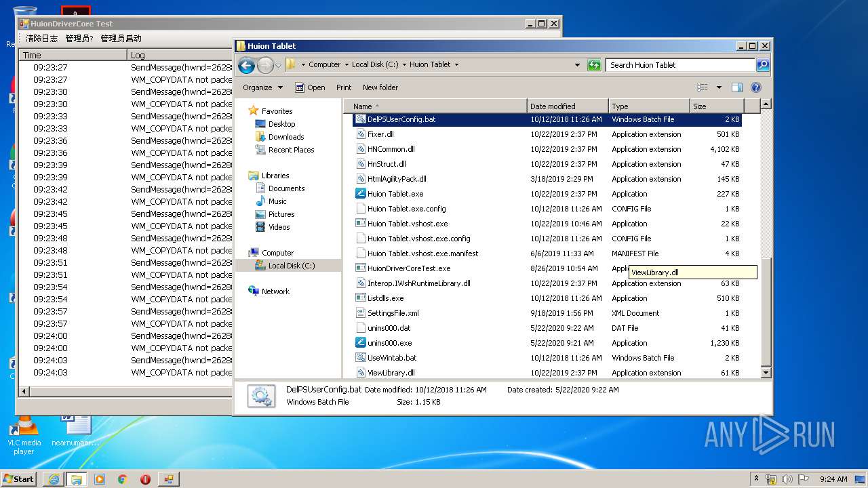Sort files by Date modified column

click(568, 106)
